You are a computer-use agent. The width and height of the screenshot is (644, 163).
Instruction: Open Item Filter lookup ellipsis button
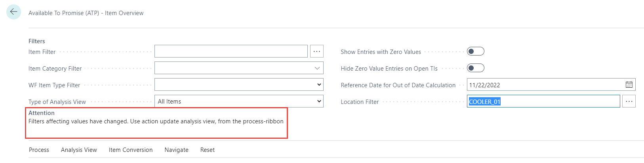point(317,51)
